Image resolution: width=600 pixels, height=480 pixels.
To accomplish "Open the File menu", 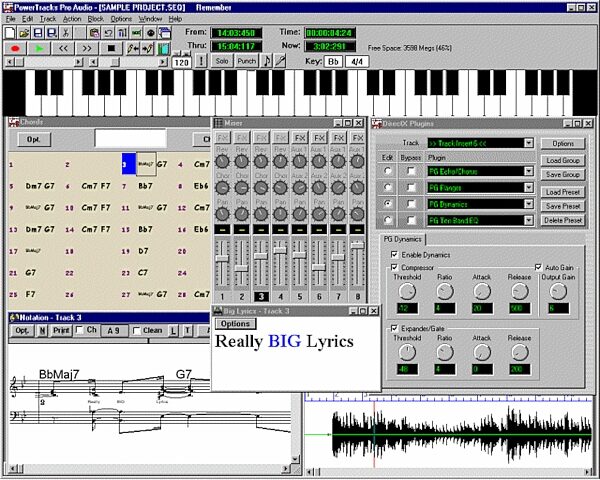I will tap(10, 19).
